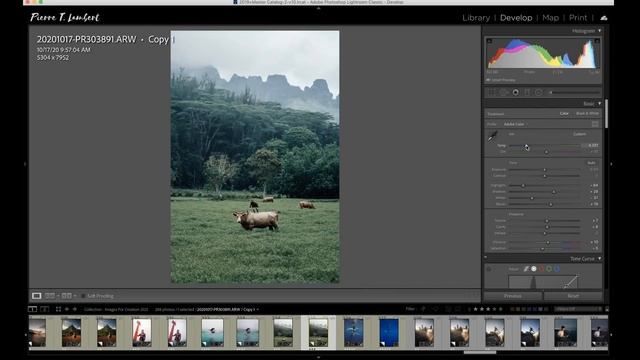Click the filmstrip go back arrow
The height and width of the screenshot is (360, 640).
point(67,309)
